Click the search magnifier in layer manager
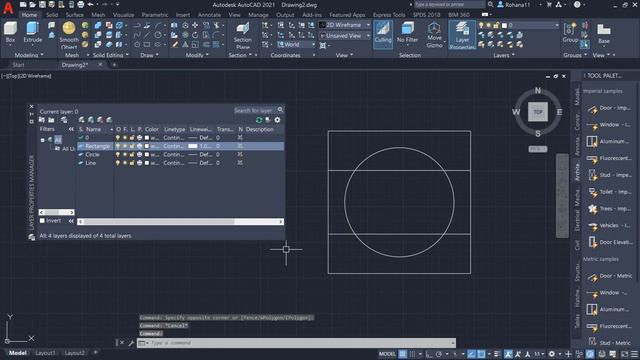The width and height of the screenshot is (640, 360). (x=280, y=110)
